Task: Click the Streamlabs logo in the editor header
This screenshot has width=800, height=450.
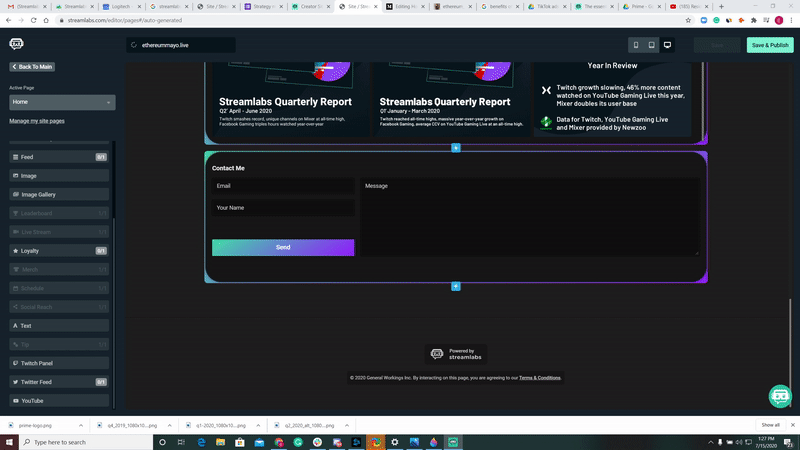Action: [16, 44]
